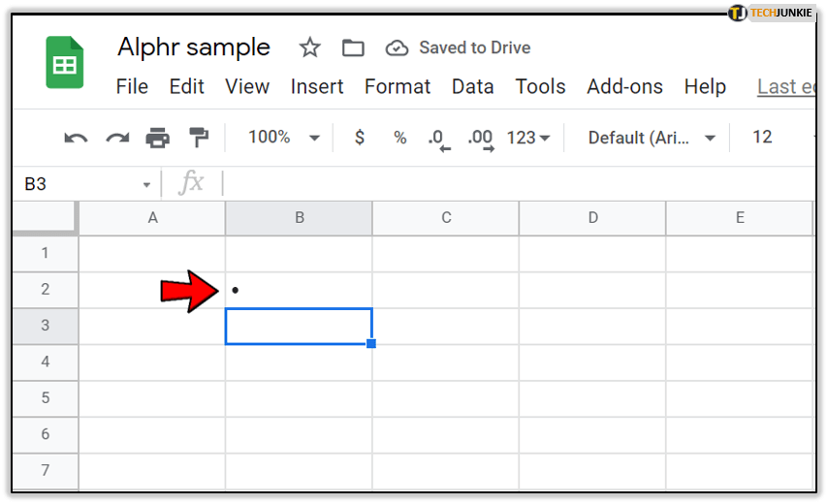Screen dimensions: 828x504
Task: Star the Alphr sample document
Action: [x=309, y=47]
